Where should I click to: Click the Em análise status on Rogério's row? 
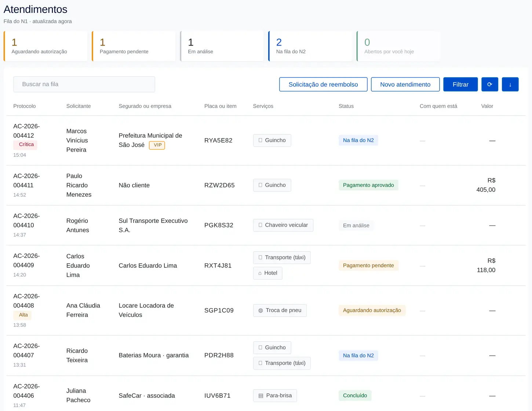[356, 226]
